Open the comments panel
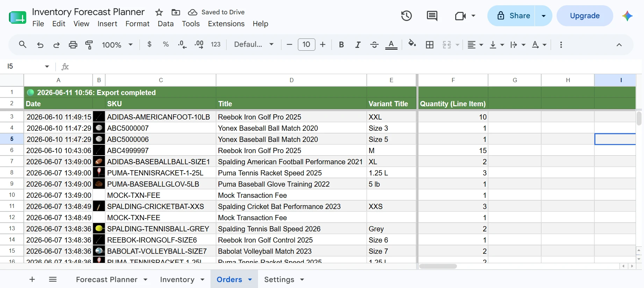Image resolution: width=644 pixels, height=288 pixels. point(432,16)
